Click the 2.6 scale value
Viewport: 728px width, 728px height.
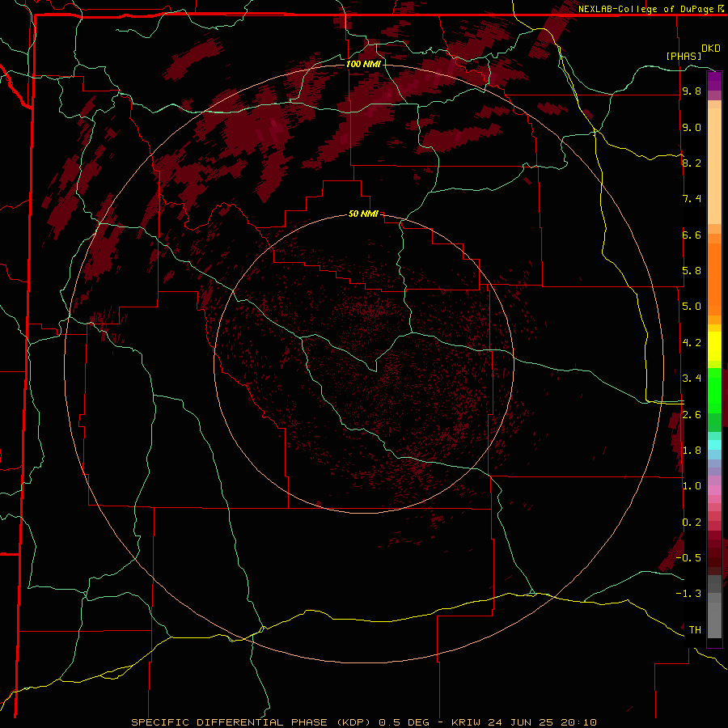pos(692,415)
